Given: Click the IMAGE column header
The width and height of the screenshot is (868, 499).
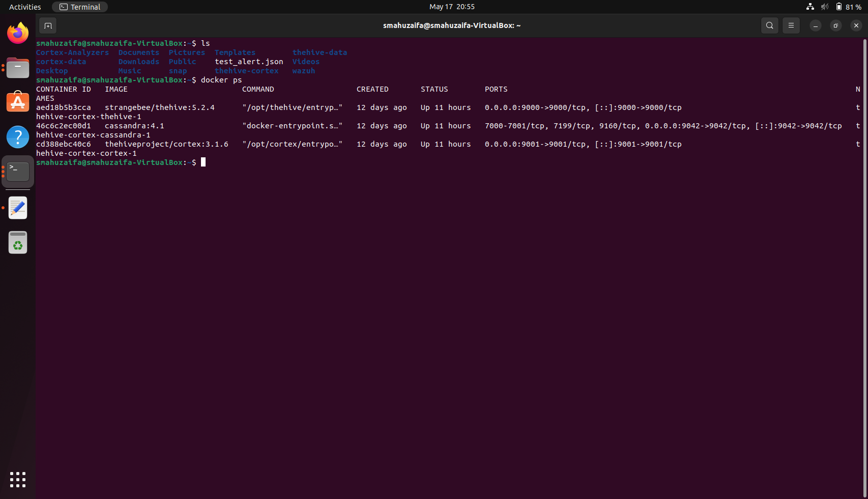Looking at the screenshot, I should click(116, 89).
